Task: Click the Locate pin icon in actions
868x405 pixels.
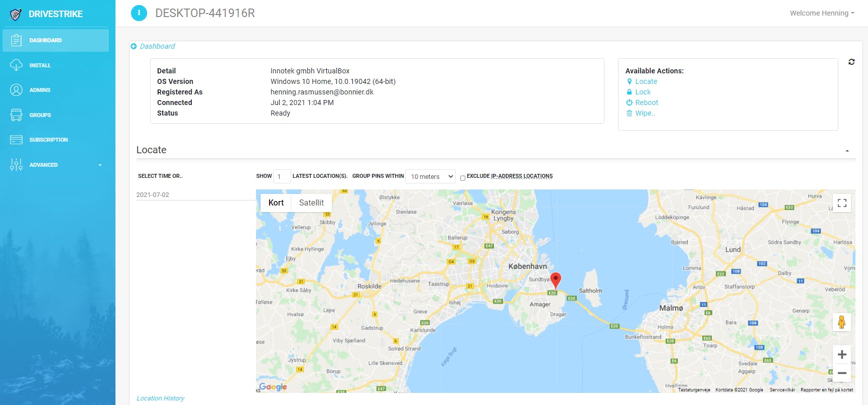Action: tap(630, 81)
